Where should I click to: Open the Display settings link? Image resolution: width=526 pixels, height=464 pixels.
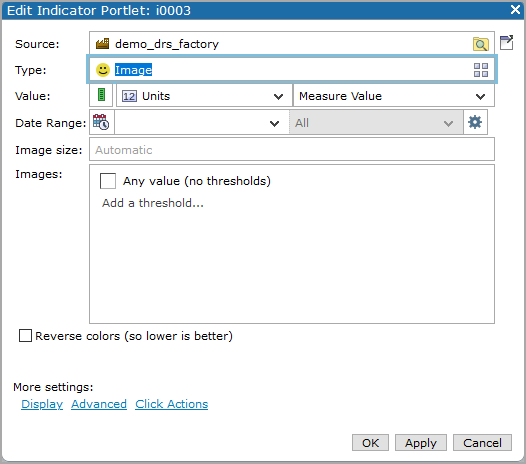coord(42,404)
